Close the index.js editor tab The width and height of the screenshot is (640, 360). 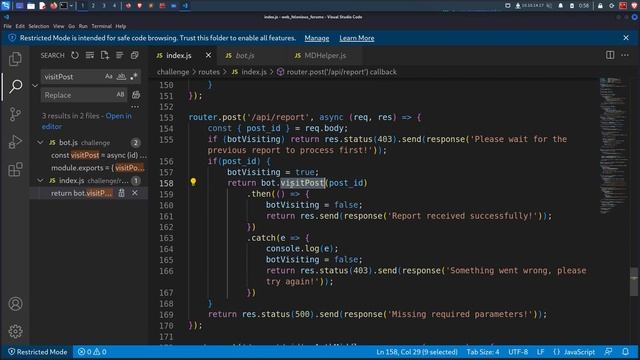click(209, 55)
